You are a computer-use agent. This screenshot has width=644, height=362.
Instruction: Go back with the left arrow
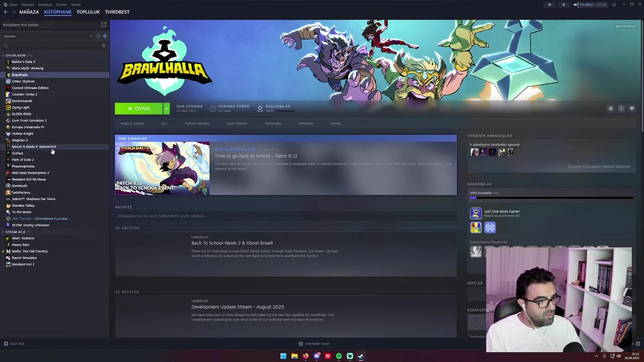(6, 12)
